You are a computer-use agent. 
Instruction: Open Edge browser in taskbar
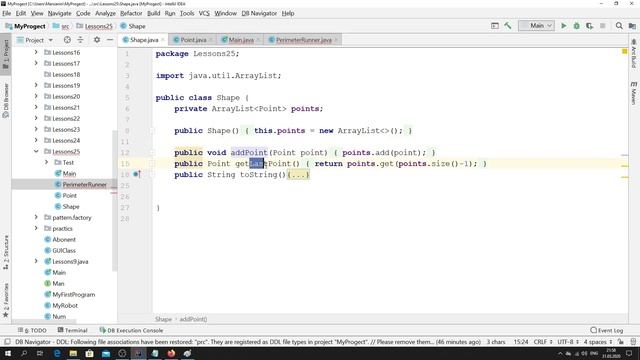point(57,353)
